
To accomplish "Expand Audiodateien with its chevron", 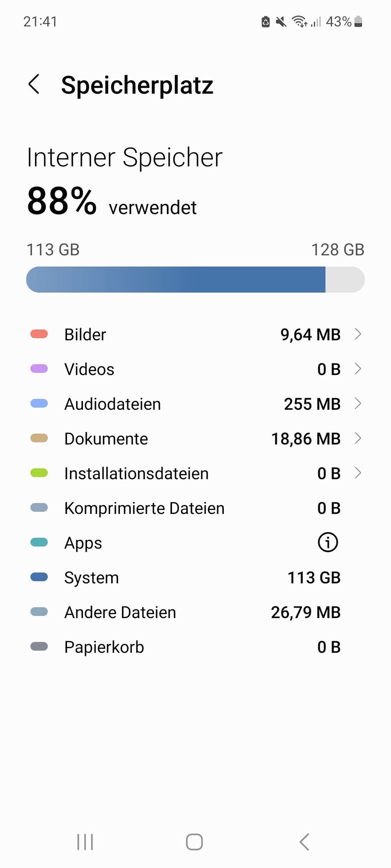I will click(358, 404).
